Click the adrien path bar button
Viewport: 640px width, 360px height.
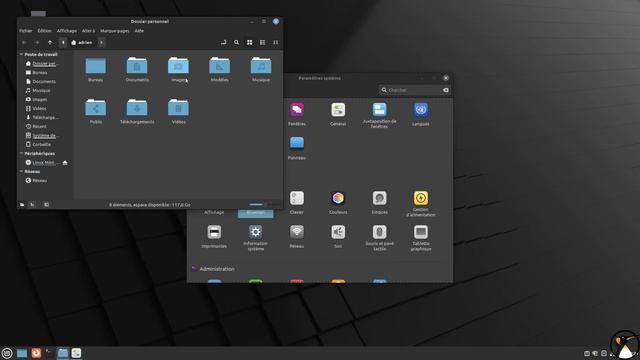pos(82,42)
